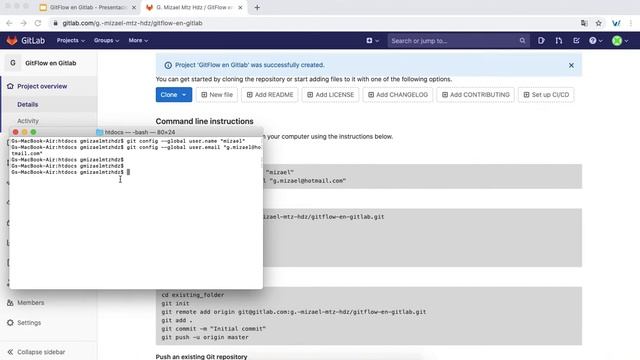Open the Help question mark dropdown
640x360 pixels.
(x=596, y=40)
